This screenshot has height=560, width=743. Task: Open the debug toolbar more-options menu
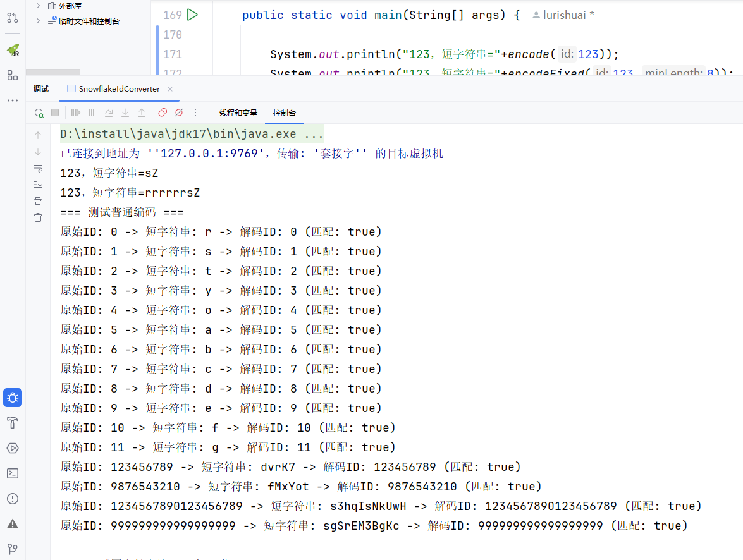[x=195, y=113]
